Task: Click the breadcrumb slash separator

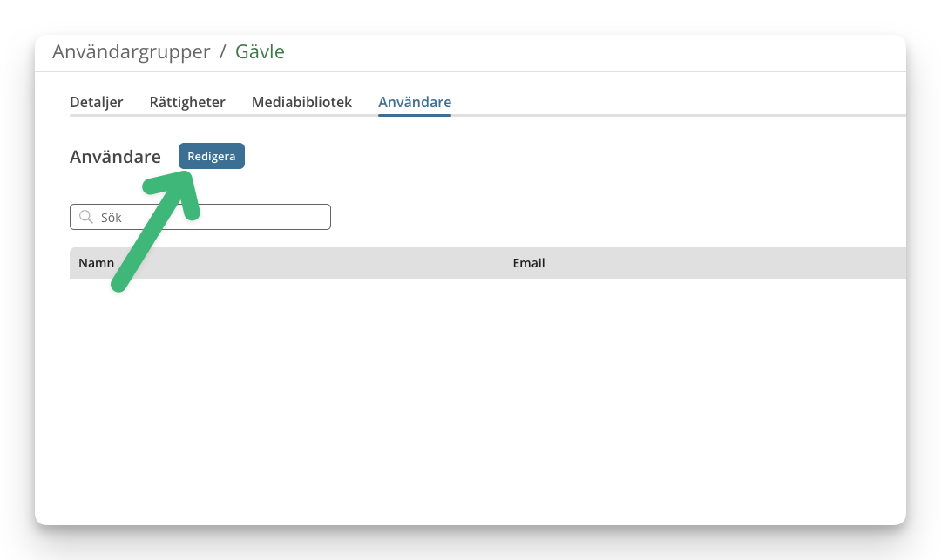Action: [x=223, y=52]
